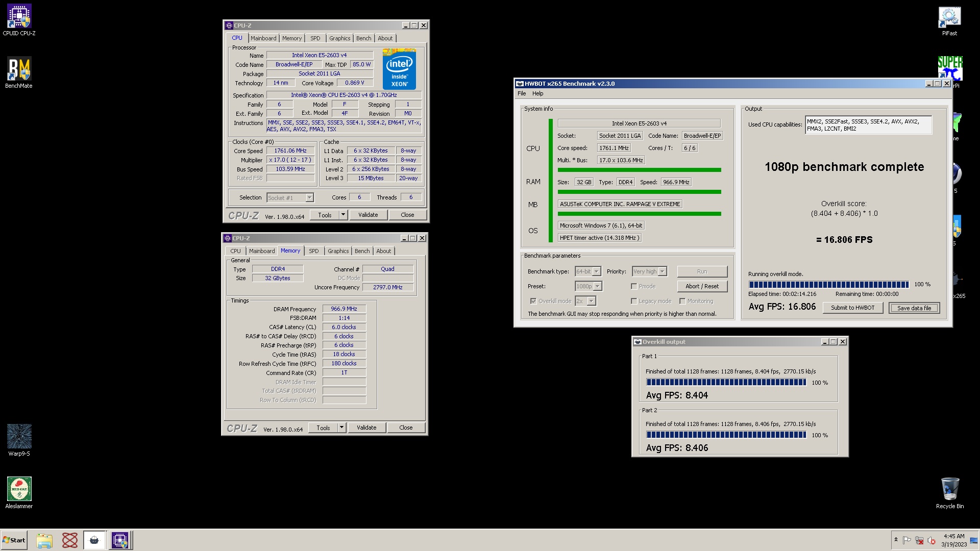Click the DRAM Frequency 966.9 MHz field
This screenshot has height=551, width=980.
pyautogui.click(x=344, y=309)
